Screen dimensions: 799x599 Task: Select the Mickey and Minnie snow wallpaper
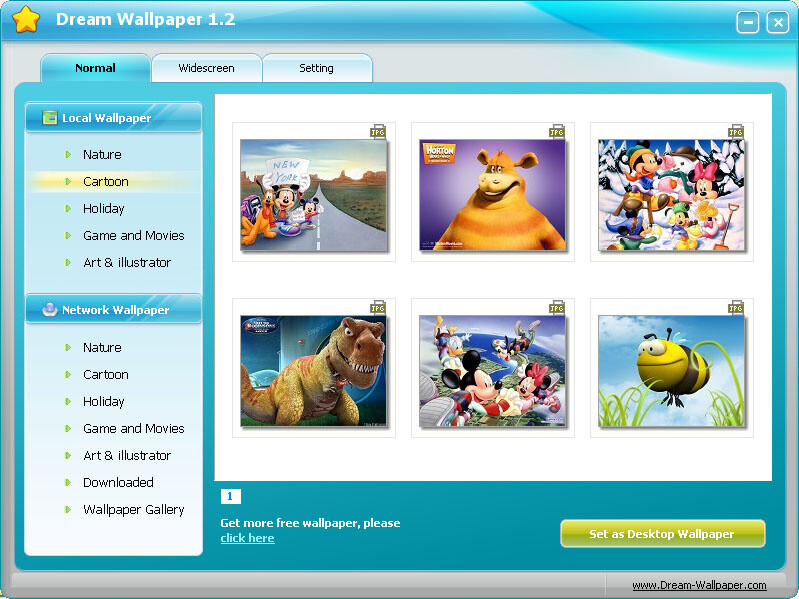(672, 196)
